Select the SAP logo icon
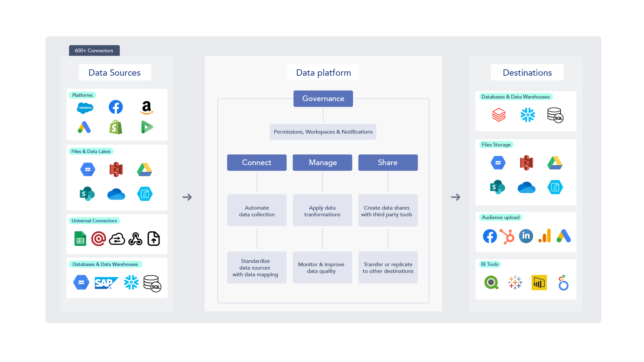Viewport: 644px width, 362px height. coord(107,283)
